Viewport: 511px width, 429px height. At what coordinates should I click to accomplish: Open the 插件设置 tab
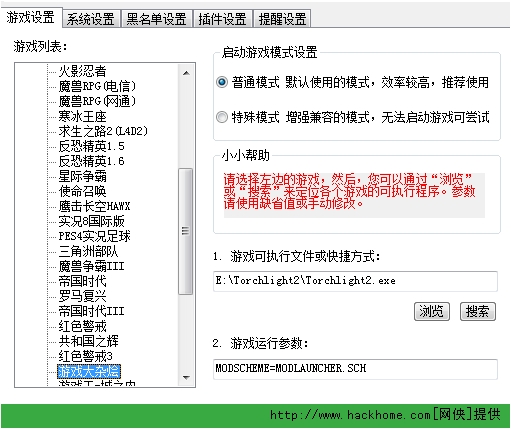pyautogui.click(x=222, y=19)
